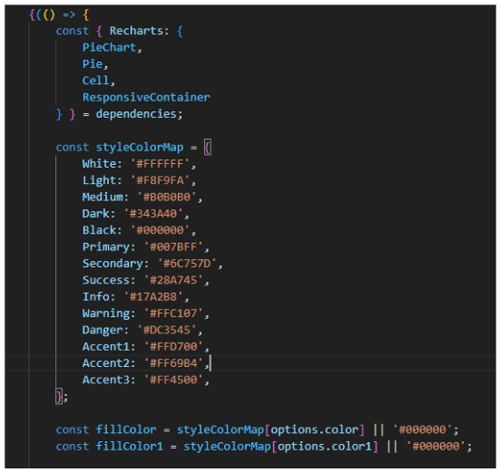Click the fillColor variable name

click(x=126, y=430)
